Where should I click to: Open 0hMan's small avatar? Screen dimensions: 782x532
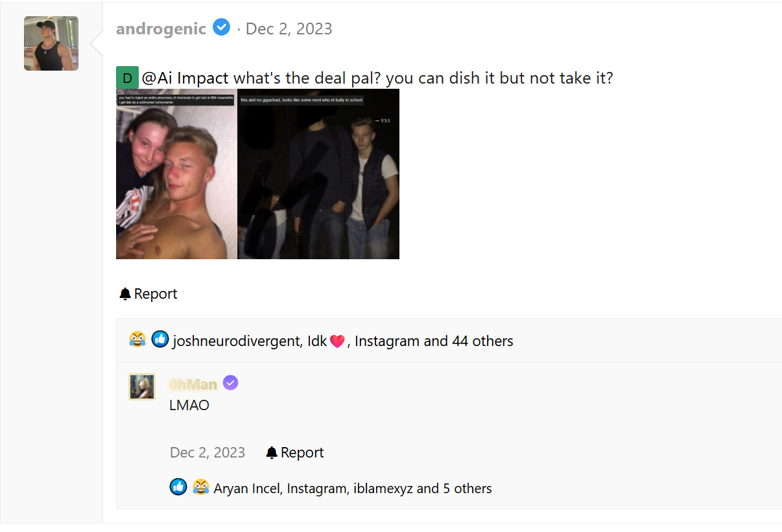[142, 387]
